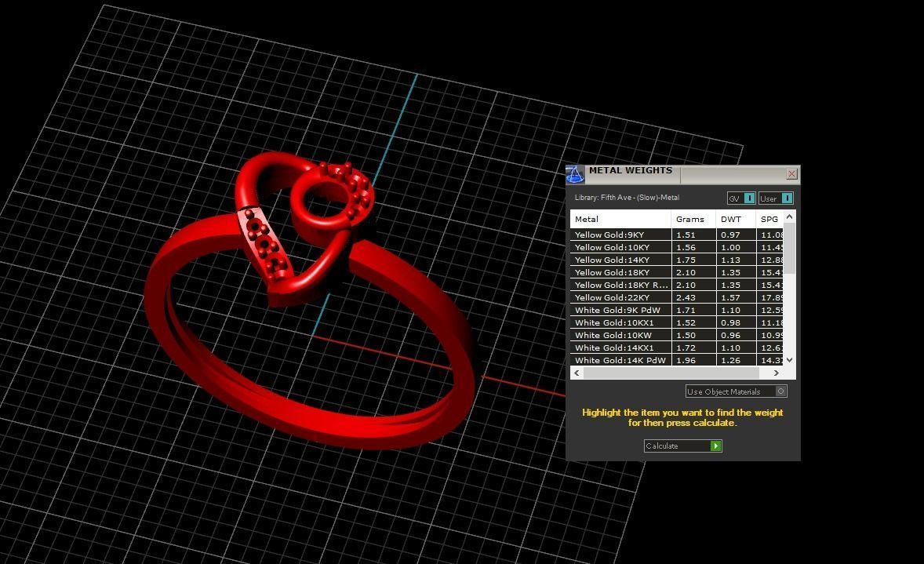Viewport: 924px width, 564px height.
Task: Toggle the User library switch
Action: click(x=776, y=198)
